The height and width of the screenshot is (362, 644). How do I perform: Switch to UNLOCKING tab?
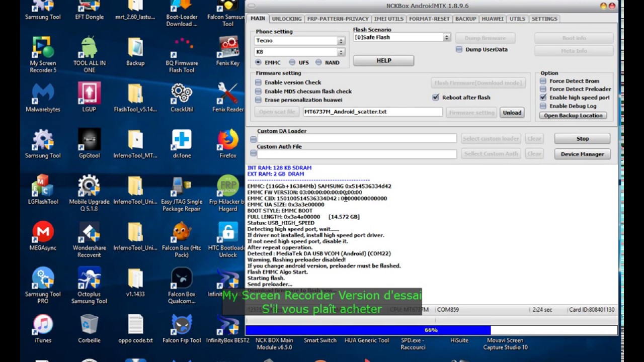tap(287, 19)
